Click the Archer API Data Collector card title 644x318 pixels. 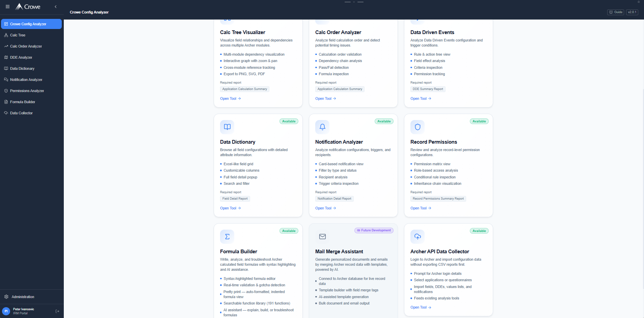pos(440,252)
